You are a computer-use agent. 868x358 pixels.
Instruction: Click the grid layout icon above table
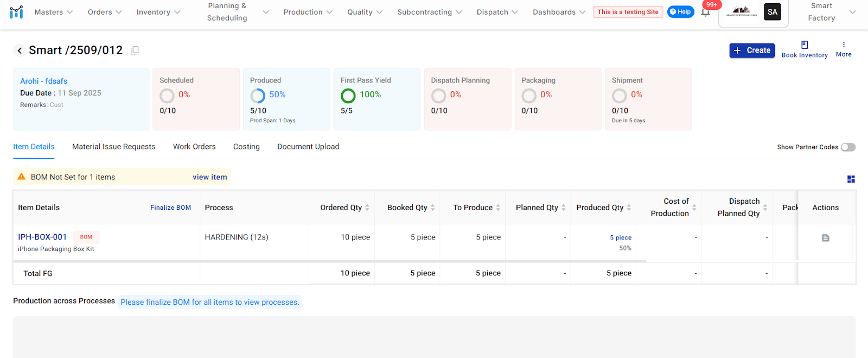(851, 179)
